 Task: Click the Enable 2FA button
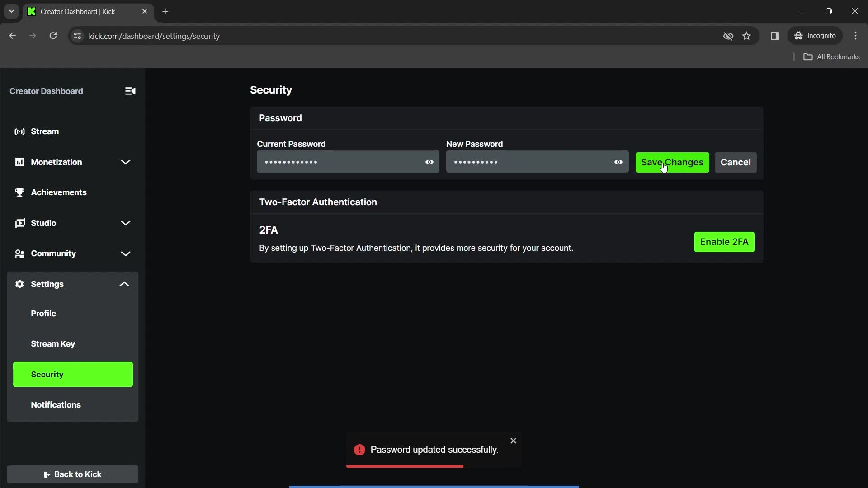click(x=724, y=241)
